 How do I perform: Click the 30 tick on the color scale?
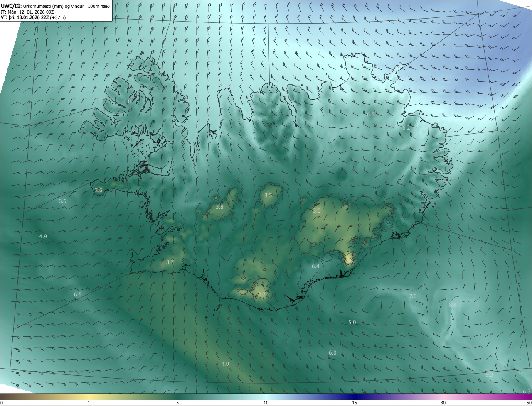click(x=443, y=403)
